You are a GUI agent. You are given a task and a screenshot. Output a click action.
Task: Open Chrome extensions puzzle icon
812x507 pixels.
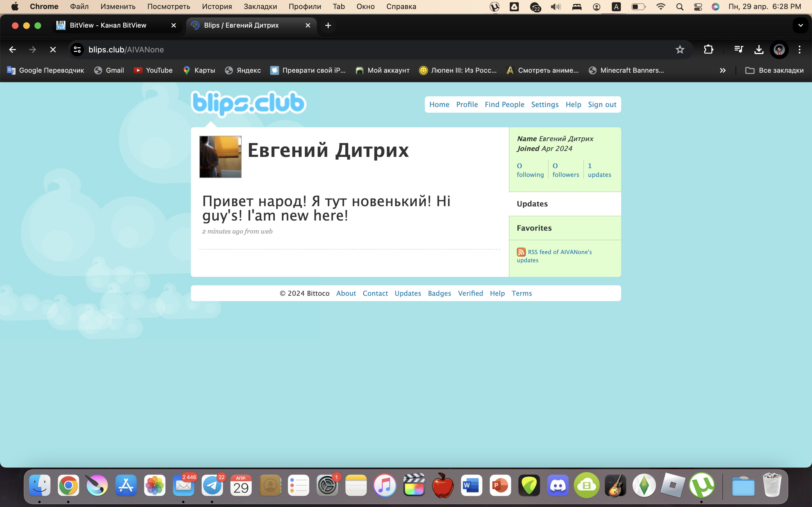click(x=708, y=50)
